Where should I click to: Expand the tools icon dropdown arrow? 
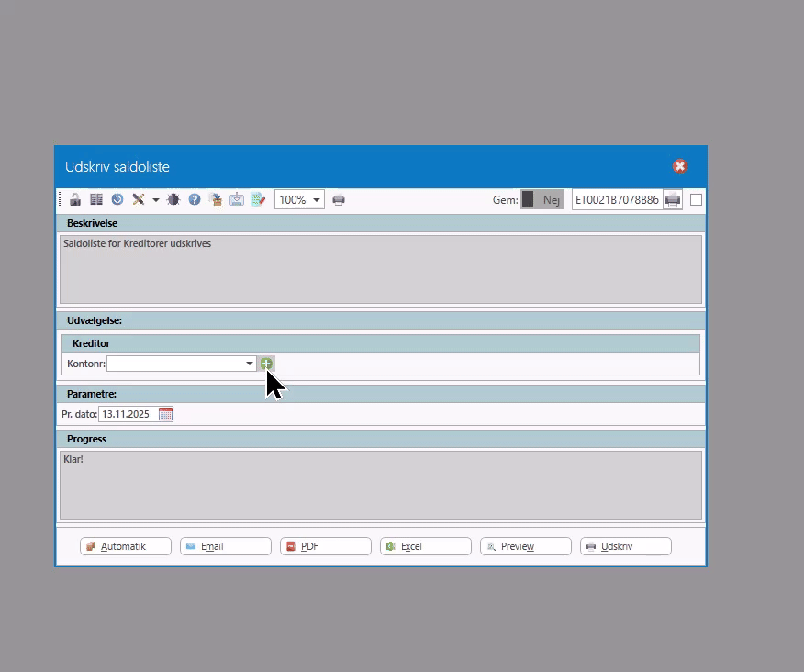tap(156, 199)
